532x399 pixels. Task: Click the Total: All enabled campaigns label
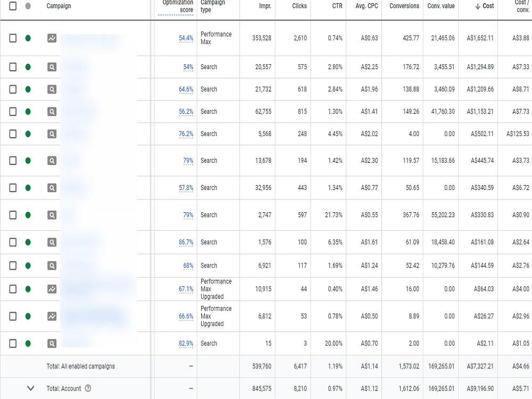[80, 366]
